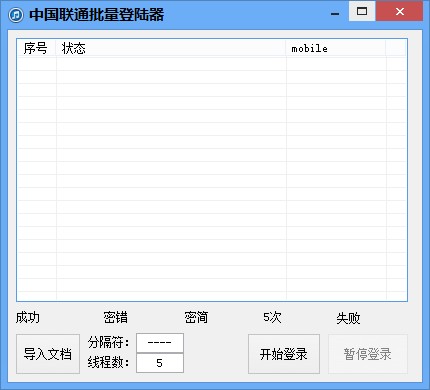The width and height of the screenshot is (430, 390).
Task: Click the 导入文档 button
Action: coord(48,354)
